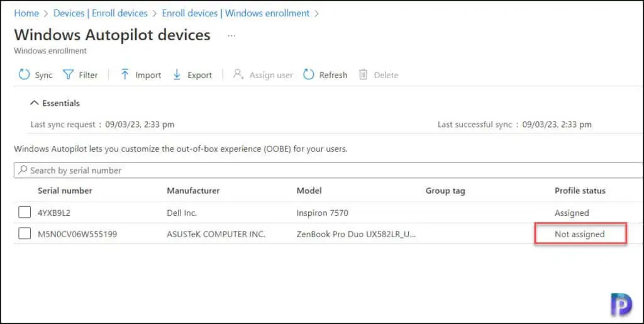644x324 pixels.
Task: Sort by Group tag column header
Action: (445, 191)
